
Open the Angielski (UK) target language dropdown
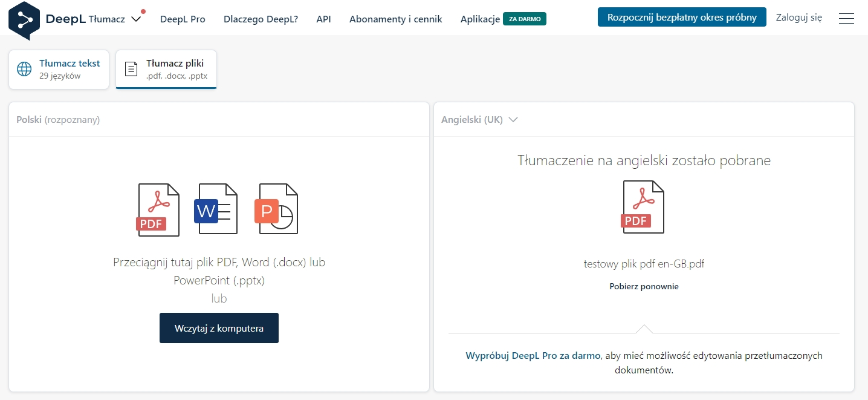coord(479,120)
